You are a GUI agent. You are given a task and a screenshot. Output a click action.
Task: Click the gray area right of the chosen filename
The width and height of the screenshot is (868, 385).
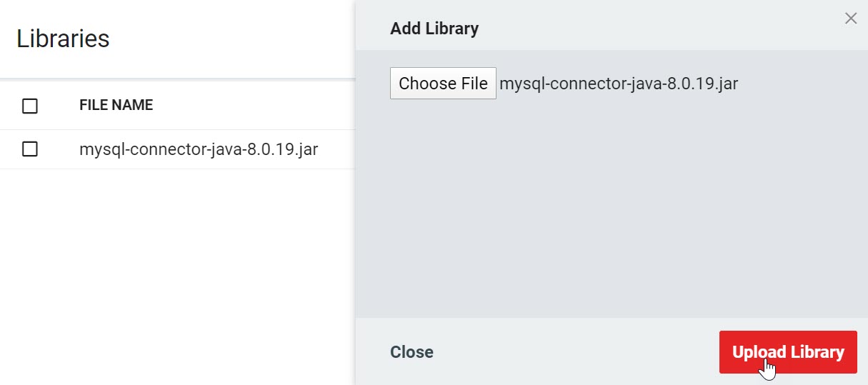[x=800, y=84]
